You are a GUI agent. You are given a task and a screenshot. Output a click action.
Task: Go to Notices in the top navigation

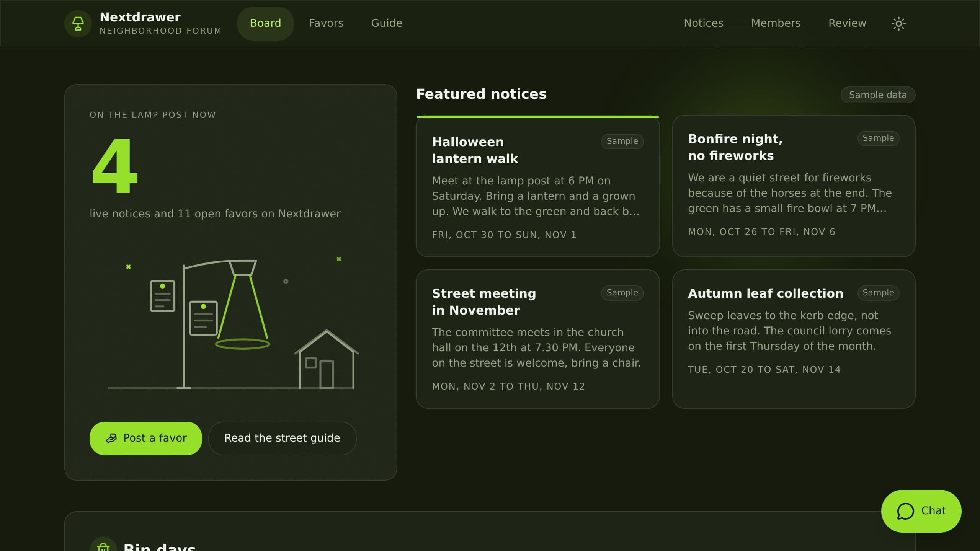pyautogui.click(x=704, y=23)
